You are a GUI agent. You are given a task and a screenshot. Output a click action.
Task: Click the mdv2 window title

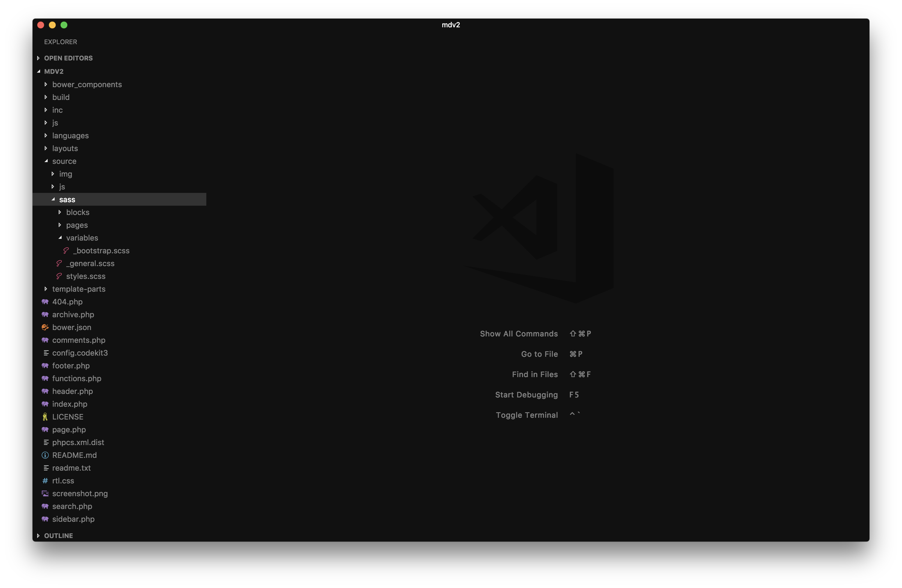tap(451, 25)
